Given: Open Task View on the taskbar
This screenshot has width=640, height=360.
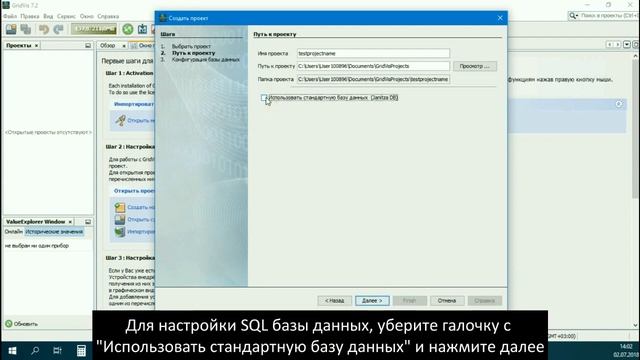Looking at the screenshot, I should coord(58,350).
